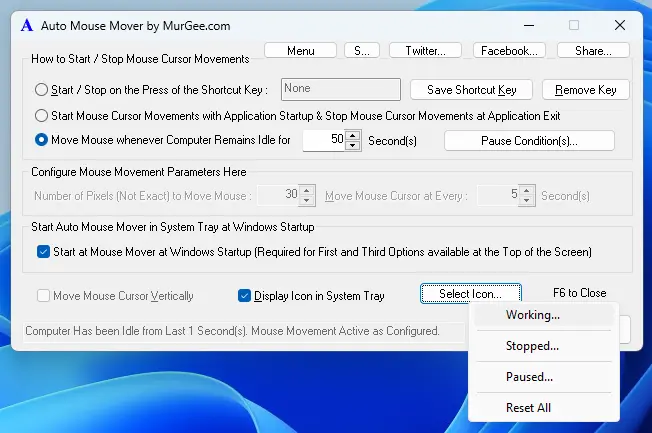Screen dimensions: 652x433
Task: Click the Share... button
Action: (593, 50)
